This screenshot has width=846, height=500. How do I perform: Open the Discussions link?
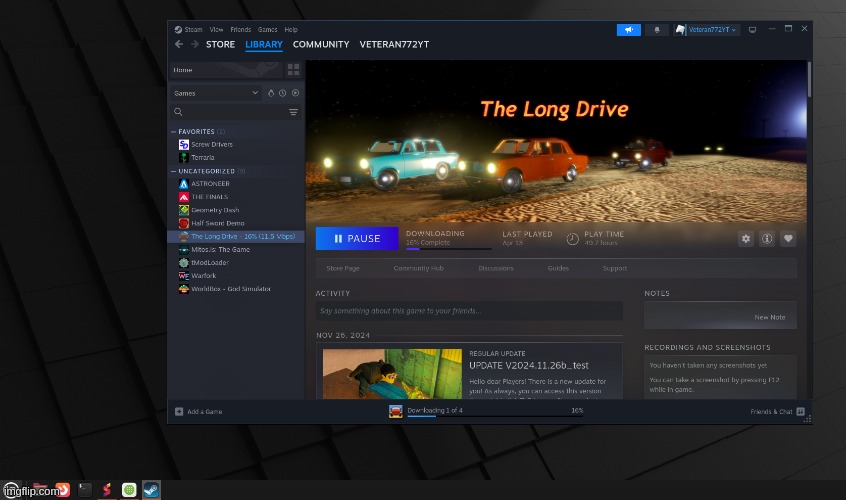pos(496,268)
